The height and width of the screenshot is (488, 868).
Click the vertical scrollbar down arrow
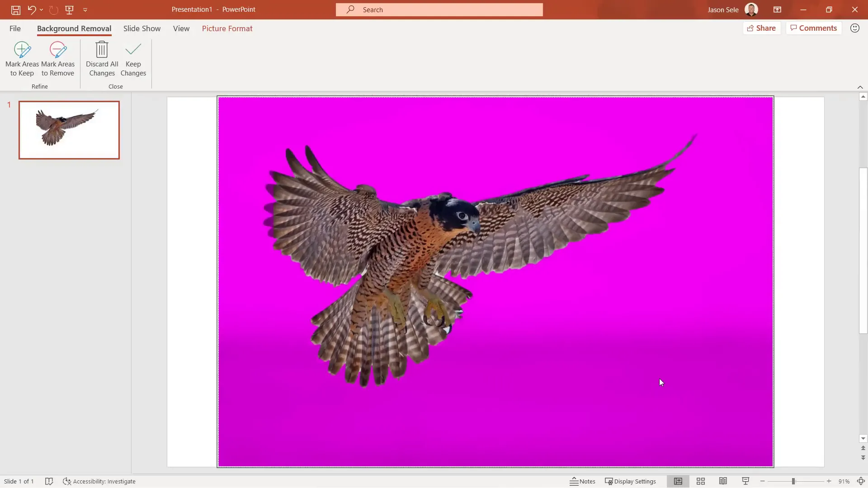click(x=863, y=438)
